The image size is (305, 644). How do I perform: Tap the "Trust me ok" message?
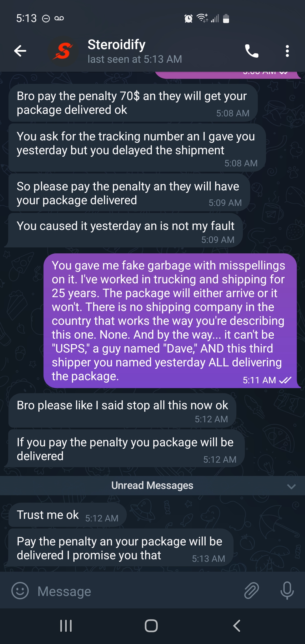pos(67,515)
